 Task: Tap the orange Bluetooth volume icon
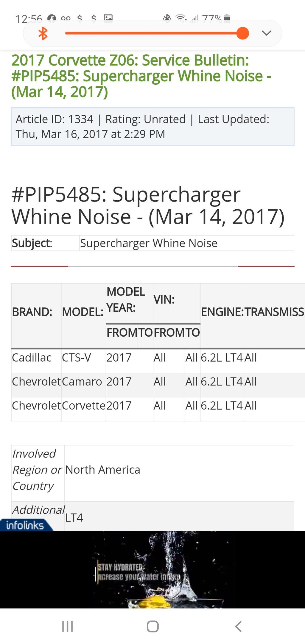coord(43,33)
